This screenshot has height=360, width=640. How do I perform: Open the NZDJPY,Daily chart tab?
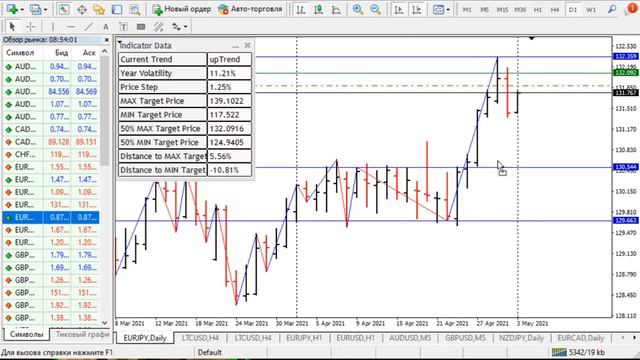pos(521,338)
